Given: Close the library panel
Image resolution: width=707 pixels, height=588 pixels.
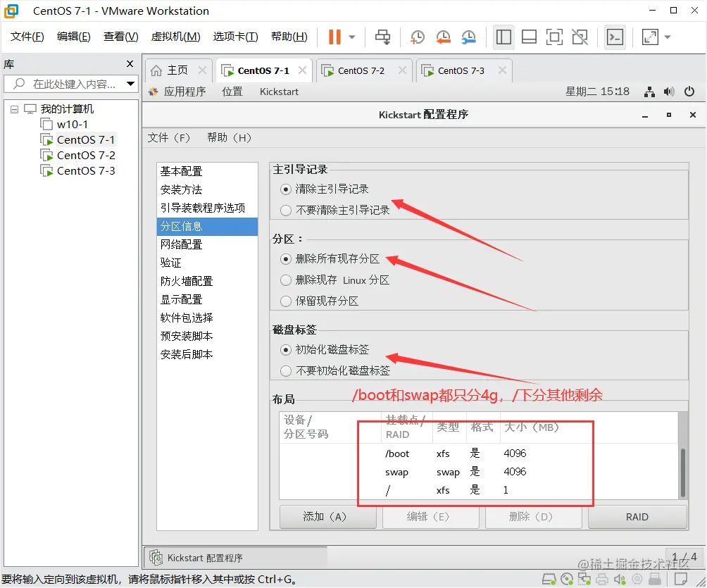Looking at the screenshot, I should [x=130, y=64].
